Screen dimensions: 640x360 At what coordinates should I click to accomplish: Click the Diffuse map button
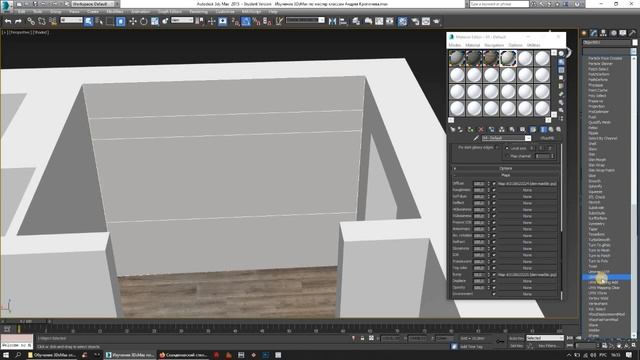click(x=527, y=184)
